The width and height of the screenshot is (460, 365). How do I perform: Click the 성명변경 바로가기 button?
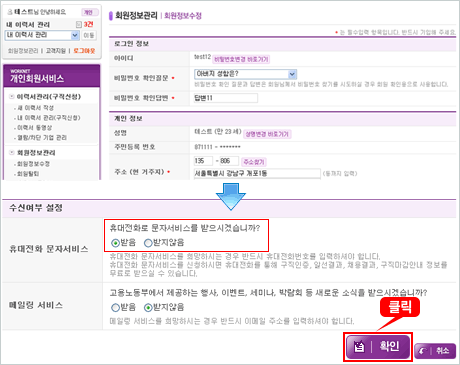[267, 134]
